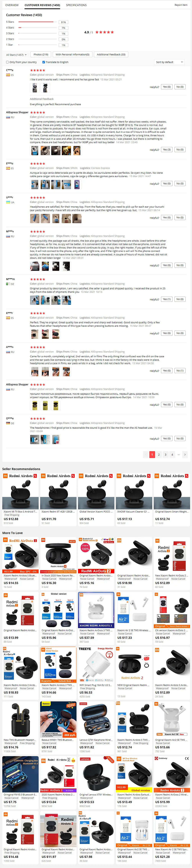The image size is (192, 868).
Task: Click the 5 Stars rating bar
Action: click(x=37, y=22)
